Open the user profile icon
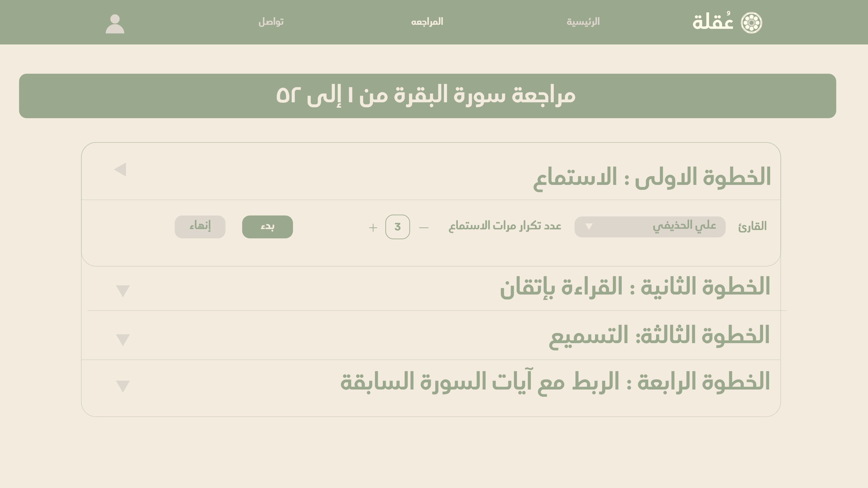 pyautogui.click(x=115, y=24)
